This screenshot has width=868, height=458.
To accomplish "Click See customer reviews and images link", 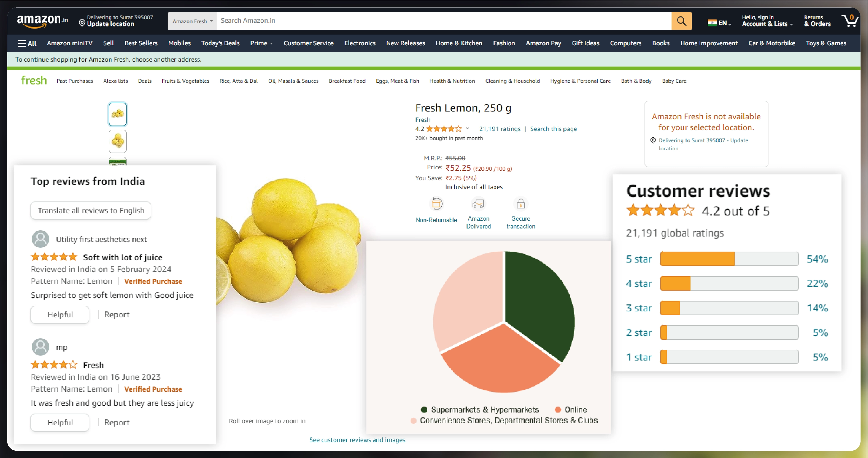I will point(357,440).
